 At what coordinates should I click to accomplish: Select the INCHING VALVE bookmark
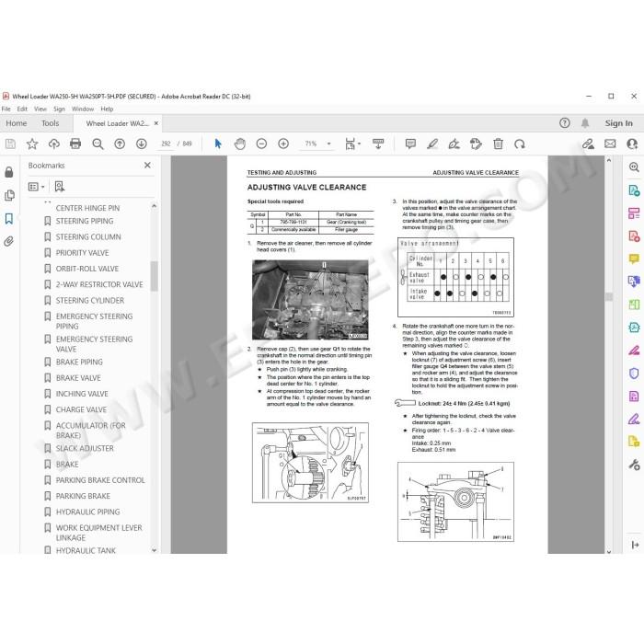(82, 394)
